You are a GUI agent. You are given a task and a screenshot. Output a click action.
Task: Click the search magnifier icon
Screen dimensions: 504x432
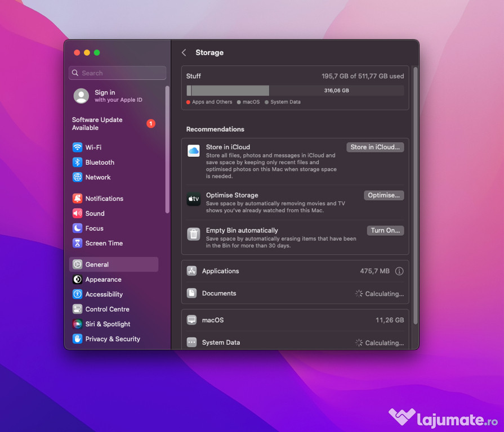(75, 73)
